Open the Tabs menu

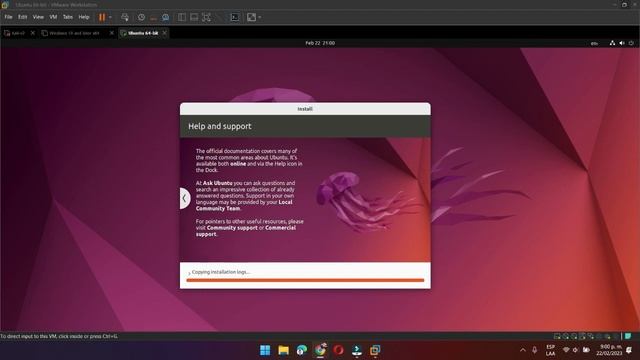click(68, 17)
